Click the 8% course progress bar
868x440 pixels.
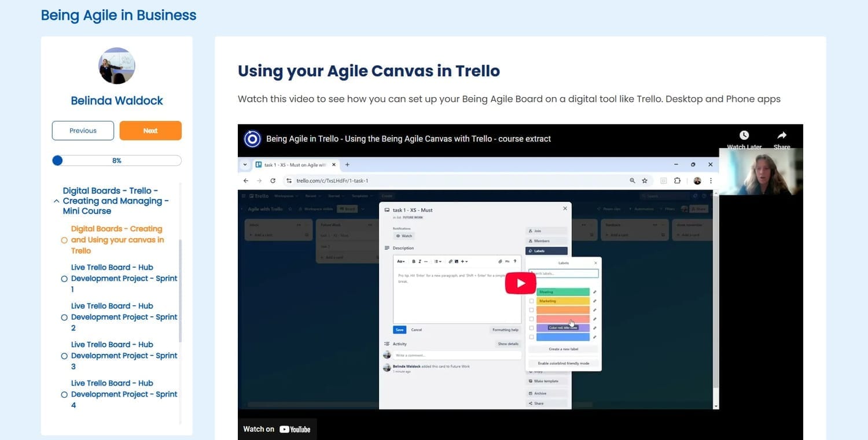[117, 160]
